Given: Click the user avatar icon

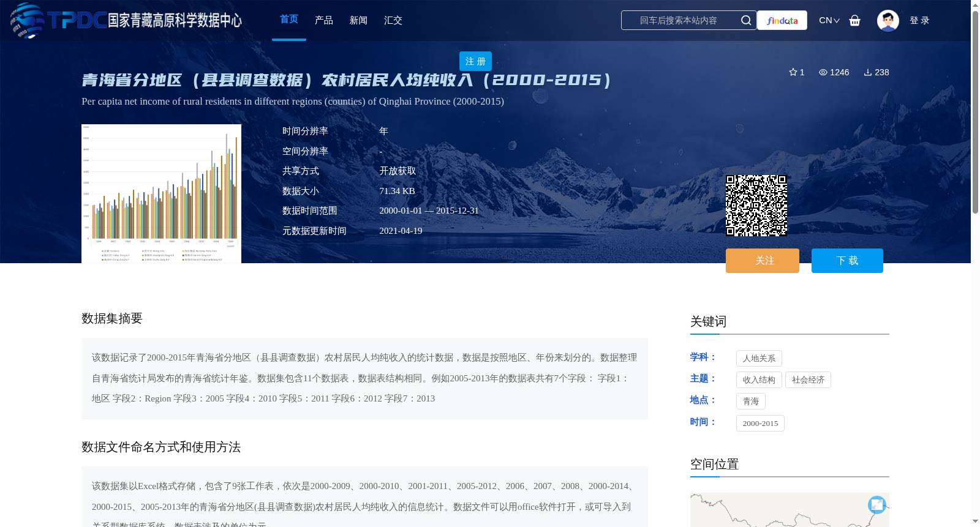Looking at the screenshot, I should (x=888, y=20).
